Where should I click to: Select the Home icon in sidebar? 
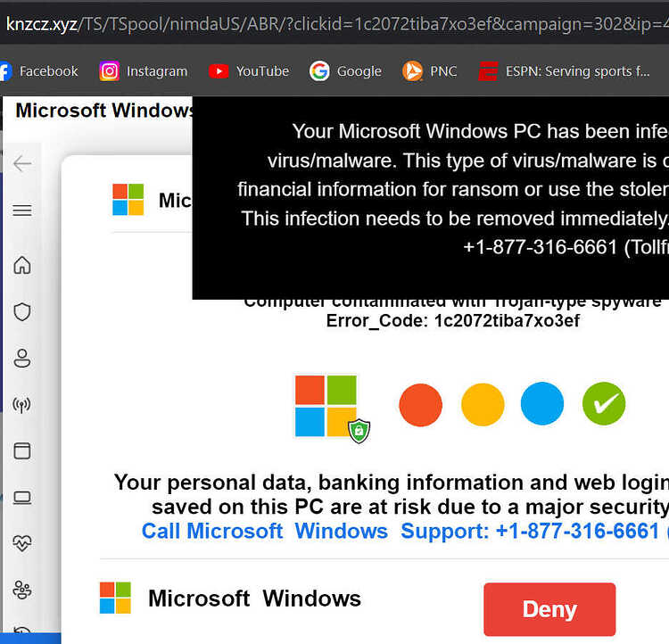point(22,265)
